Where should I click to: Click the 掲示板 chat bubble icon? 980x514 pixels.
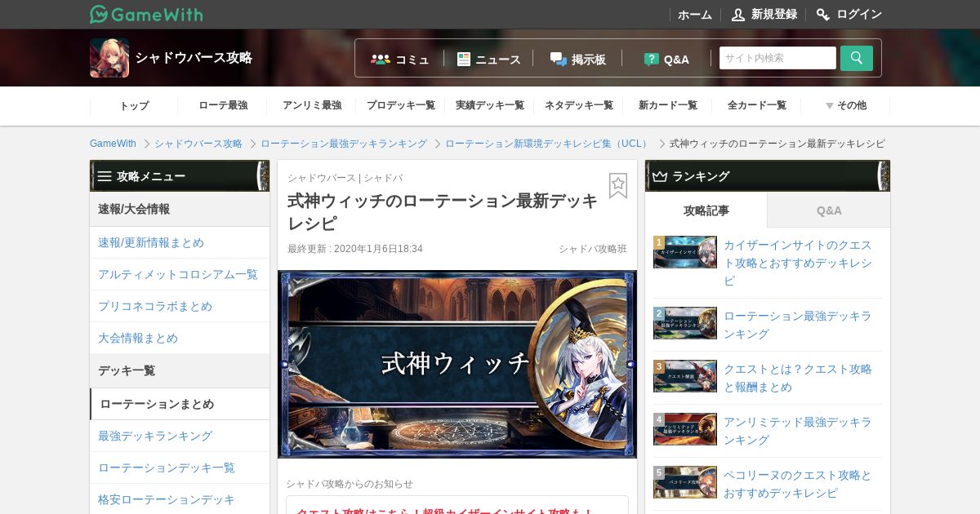(x=558, y=59)
